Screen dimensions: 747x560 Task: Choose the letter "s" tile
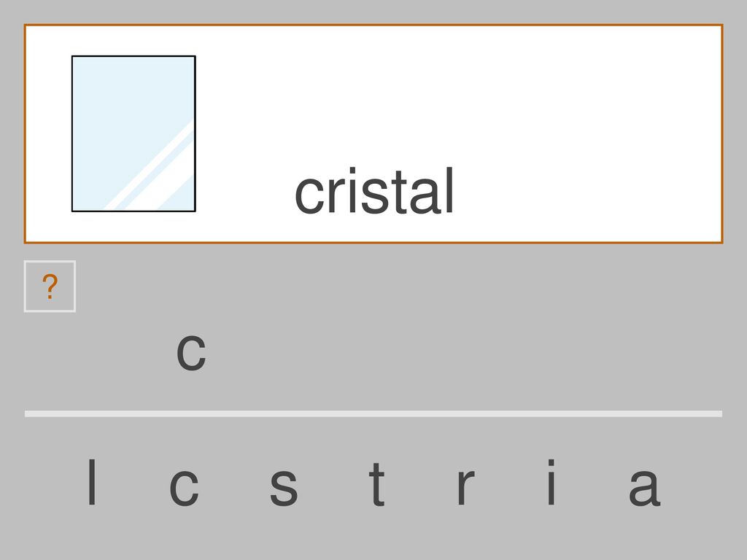coord(284,488)
